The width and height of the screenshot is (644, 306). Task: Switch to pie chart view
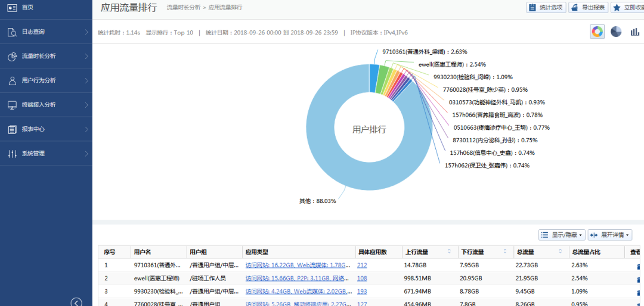(x=616, y=32)
